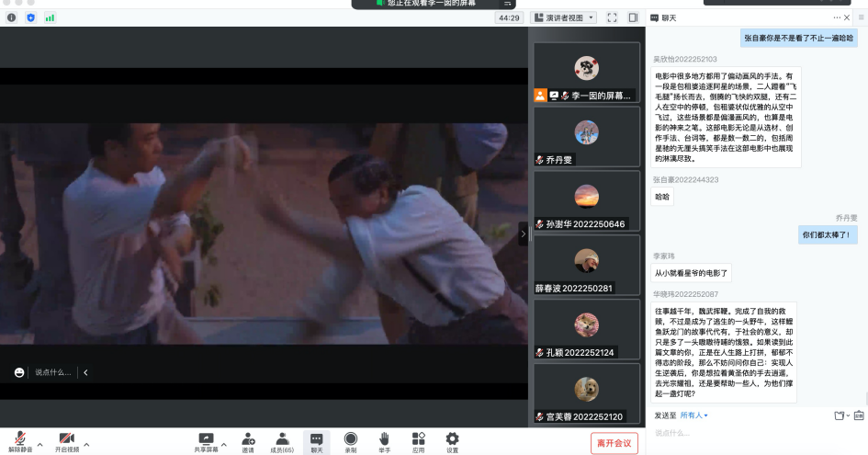The image size is (868, 455).
Task: Click chat sender name 李家玮
Action: [664, 256]
